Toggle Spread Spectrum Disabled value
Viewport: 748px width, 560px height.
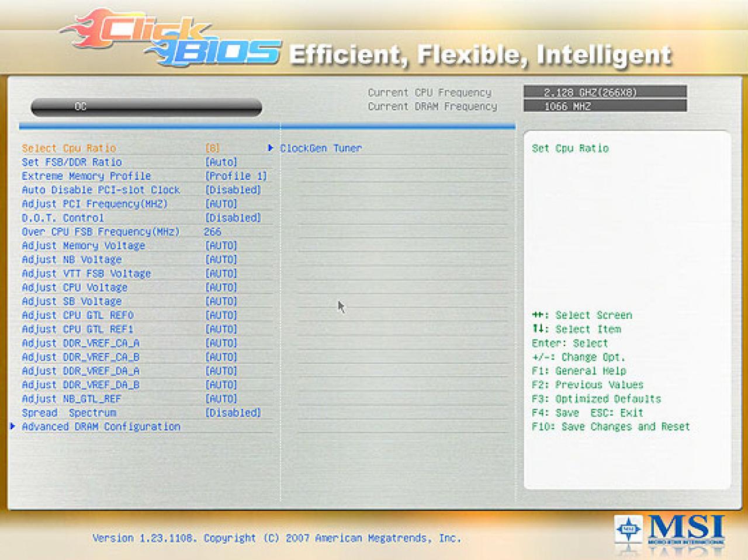click(x=233, y=413)
